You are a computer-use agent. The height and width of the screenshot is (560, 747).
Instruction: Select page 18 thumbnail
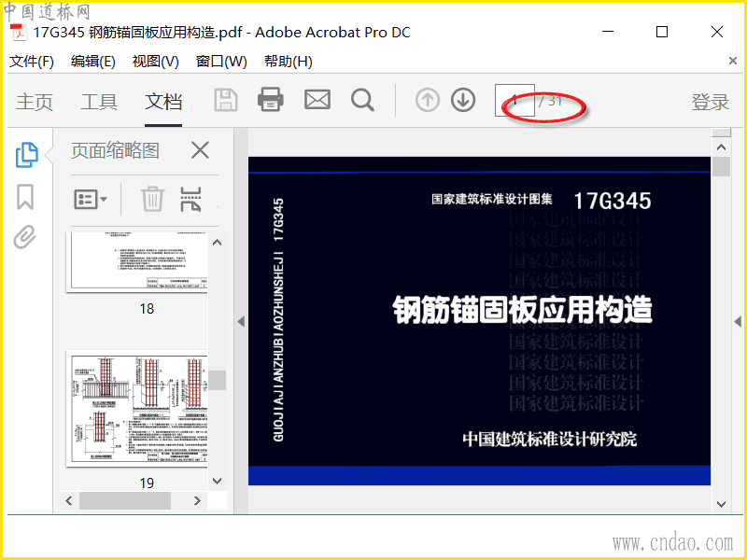click(x=136, y=261)
